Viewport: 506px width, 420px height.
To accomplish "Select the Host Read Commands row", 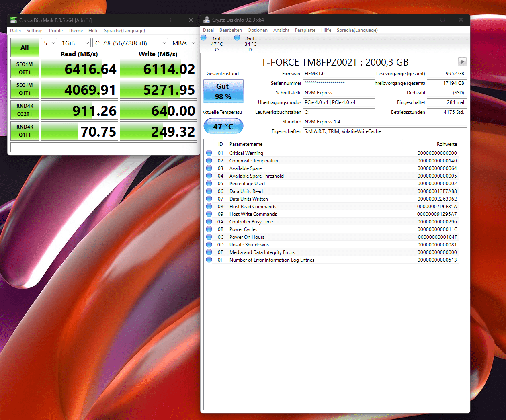I will pos(332,207).
